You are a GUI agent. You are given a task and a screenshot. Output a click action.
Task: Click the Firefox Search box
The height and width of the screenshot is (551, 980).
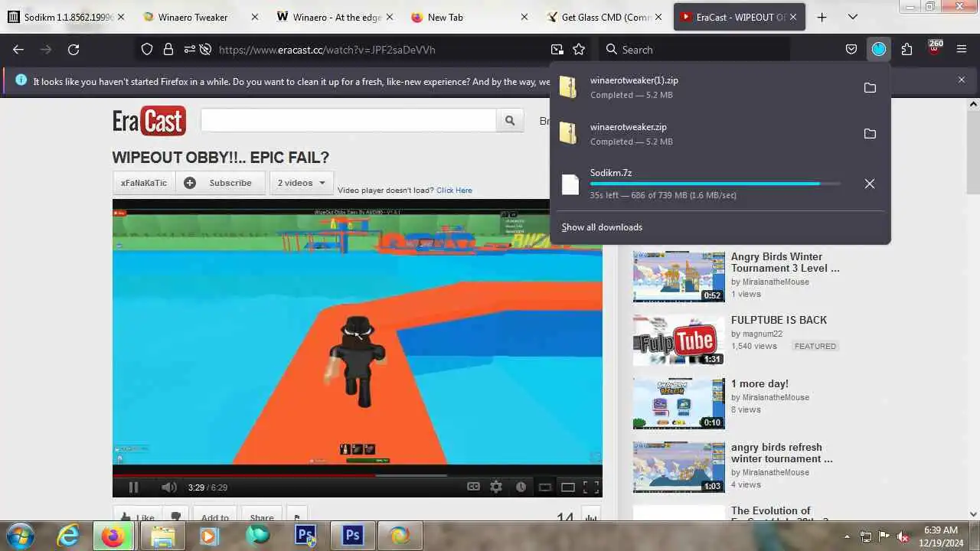tap(693, 49)
